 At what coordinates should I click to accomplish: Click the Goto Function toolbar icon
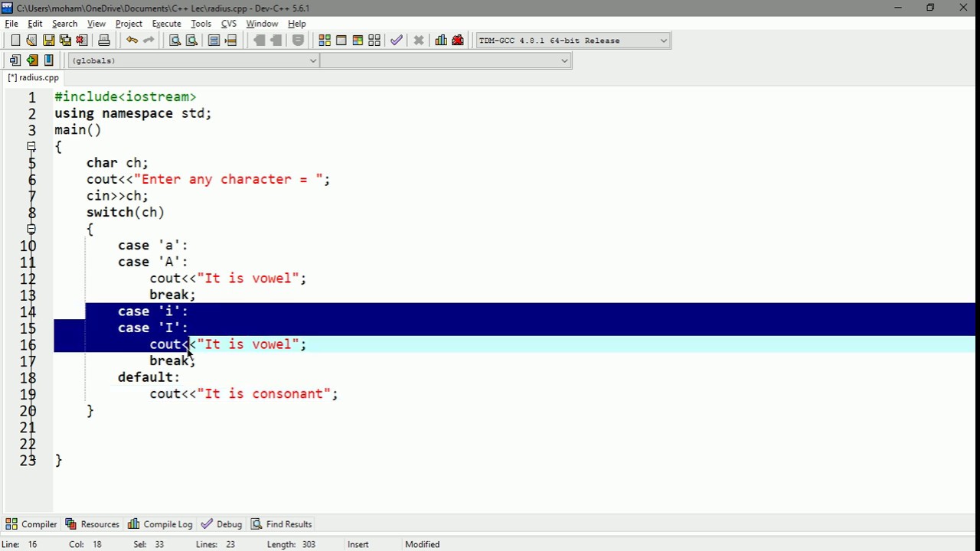214,41
